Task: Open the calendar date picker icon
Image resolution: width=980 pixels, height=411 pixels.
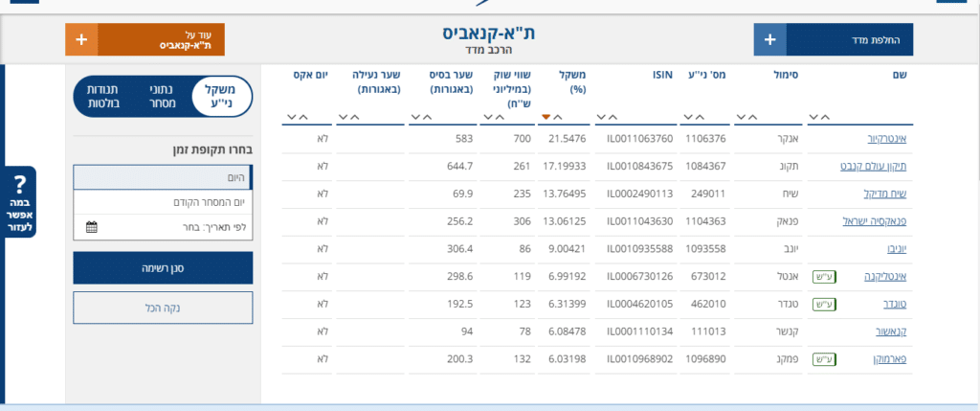Action: [x=91, y=227]
